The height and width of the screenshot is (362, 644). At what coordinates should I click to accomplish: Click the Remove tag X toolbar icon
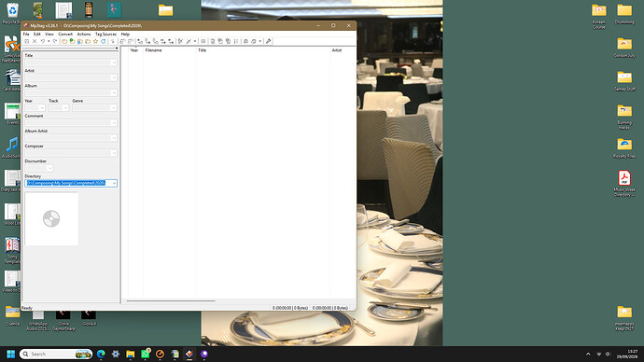coord(35,41)
